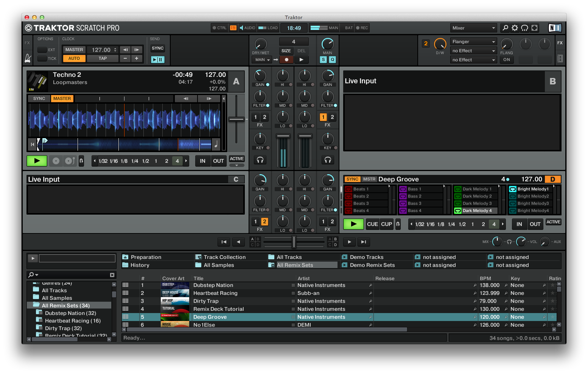588x374 pixels.
Task: Click Deck A loop IN button
Action: point(202,161)
